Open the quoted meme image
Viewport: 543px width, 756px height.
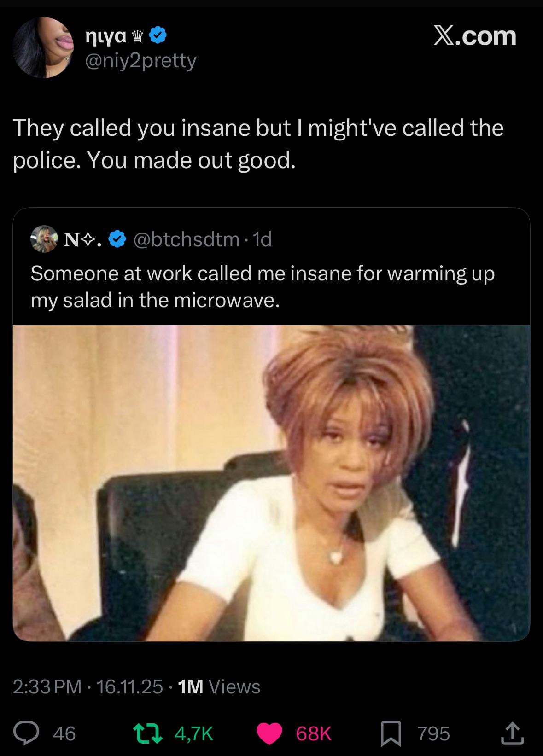pos(271,483)
